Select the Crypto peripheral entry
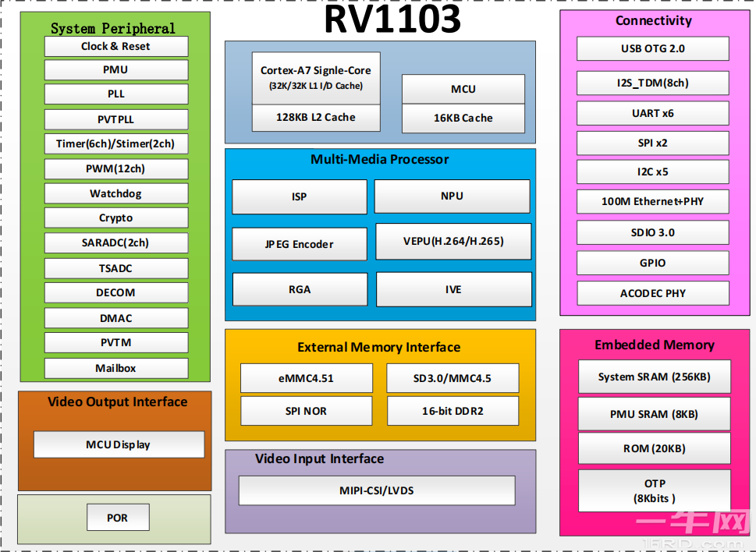This screenshot has height=552, width=756. click(115, 218)
